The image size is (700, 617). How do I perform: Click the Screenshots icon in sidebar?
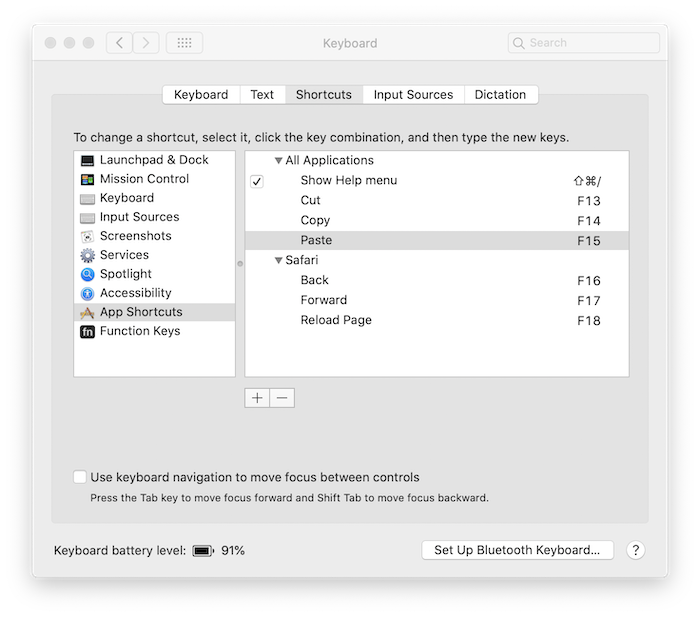pos(87,236)
